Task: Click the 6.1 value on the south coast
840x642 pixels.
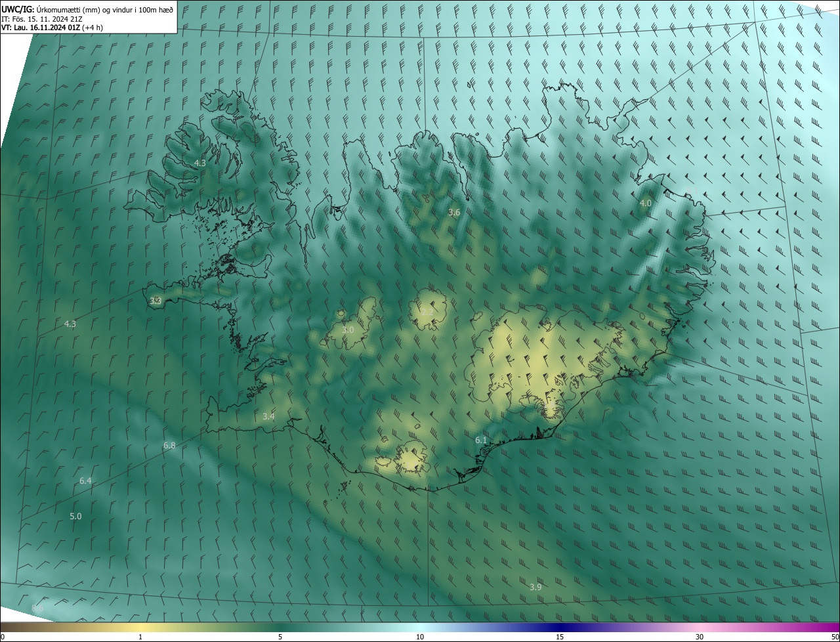Action: pos(481,440)
